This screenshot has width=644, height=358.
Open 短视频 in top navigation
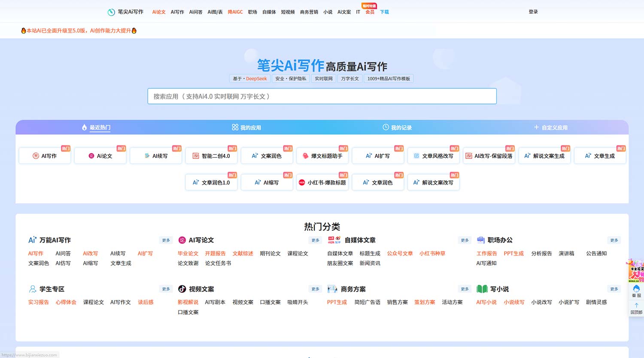[x=288, y=12]
